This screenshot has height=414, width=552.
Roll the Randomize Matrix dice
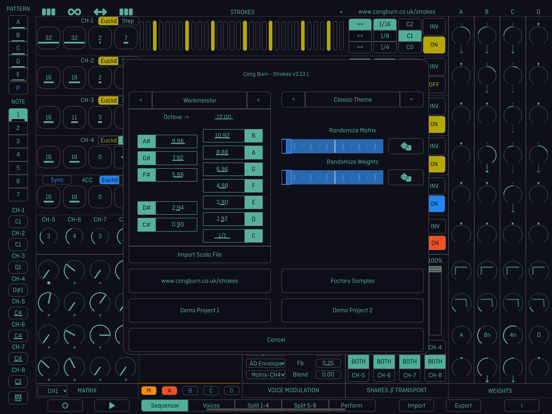click(x=406, y=146)
